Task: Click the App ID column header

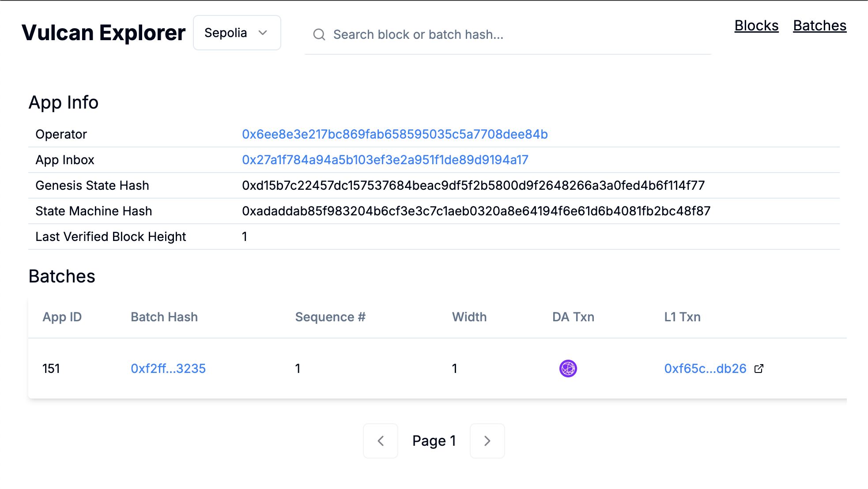Action: point(62,317)
